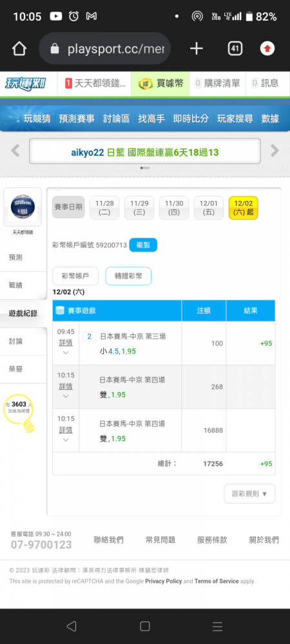Open a new tab with plus icon
290x644 pixels.
197,49
